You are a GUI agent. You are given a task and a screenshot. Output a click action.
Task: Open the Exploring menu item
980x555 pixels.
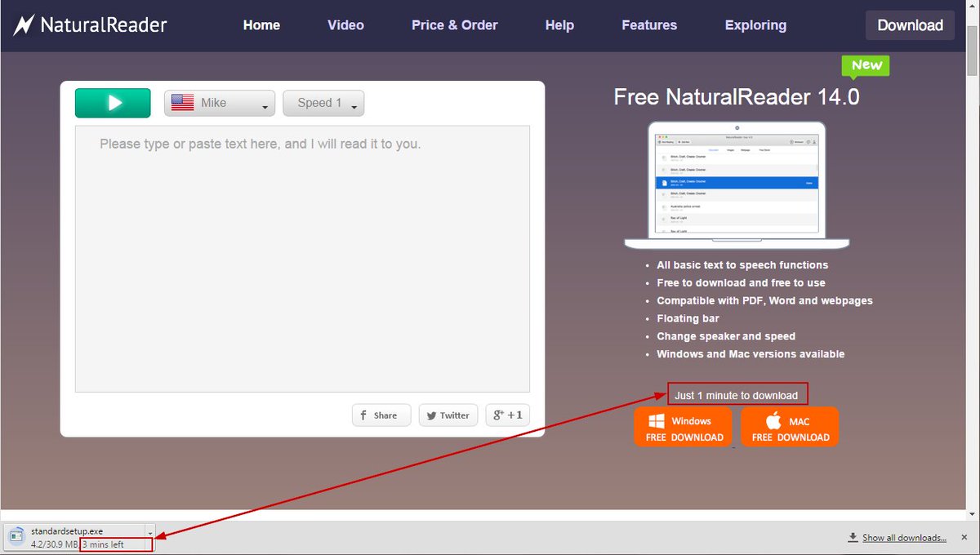(x=755, y=25)
